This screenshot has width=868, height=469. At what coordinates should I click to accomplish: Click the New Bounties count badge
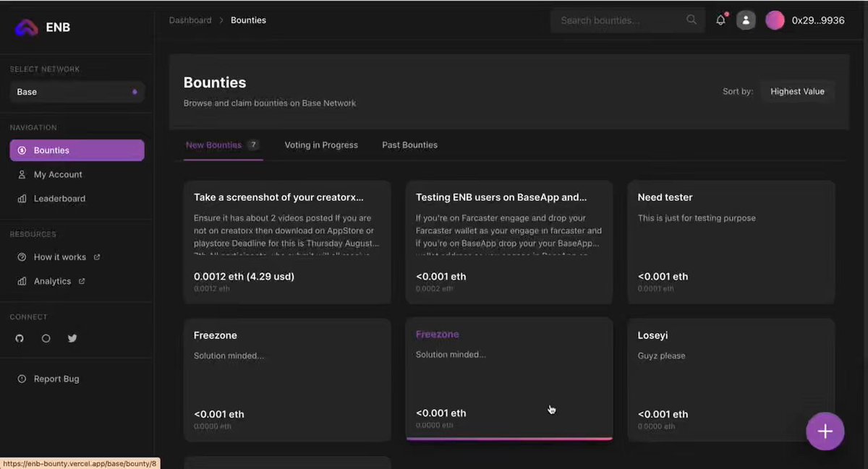[253, 145]
